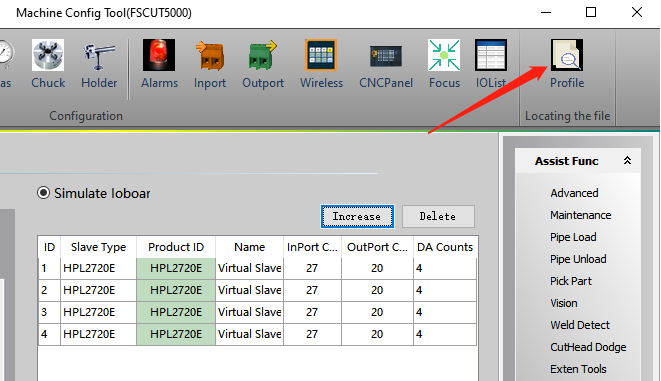Open Vision assist function
This screenshot has width=661, height=381.
pos(564,303)
